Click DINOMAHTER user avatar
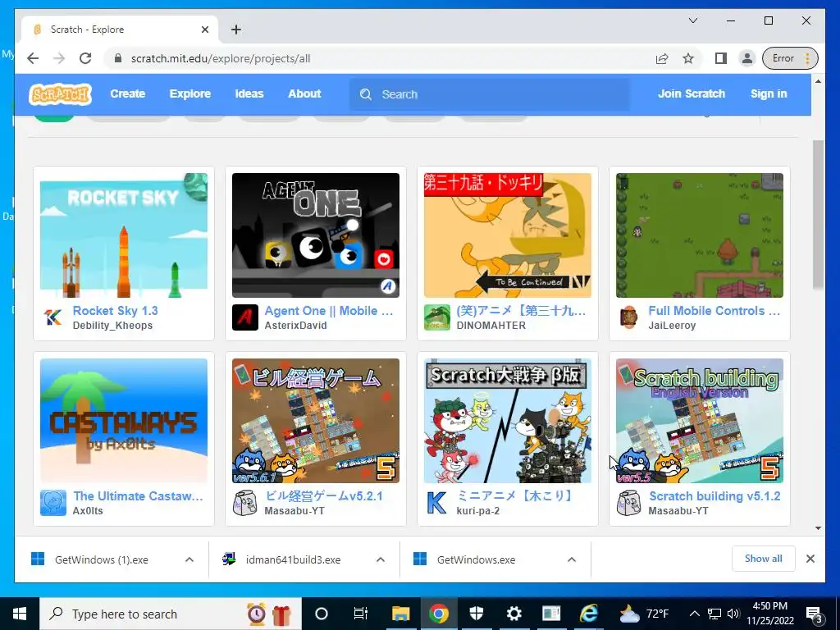 (x=436, y=317)
